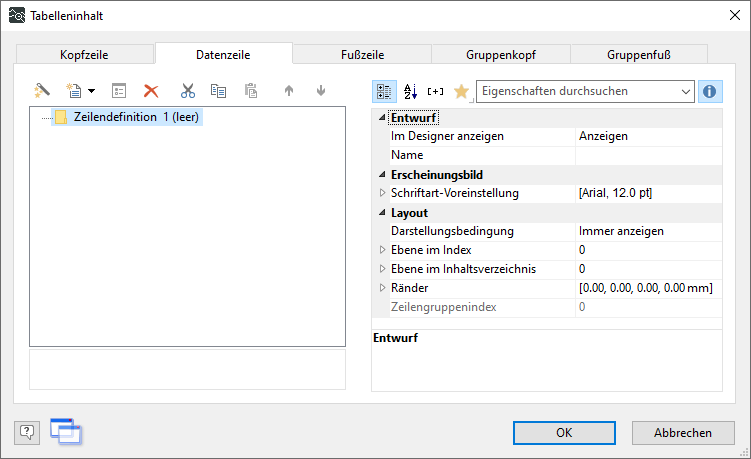The height and width of the screenshot is (459, 751).
Task: Sort properties alphabetically A-Z icon
Action: pos(410,91)
